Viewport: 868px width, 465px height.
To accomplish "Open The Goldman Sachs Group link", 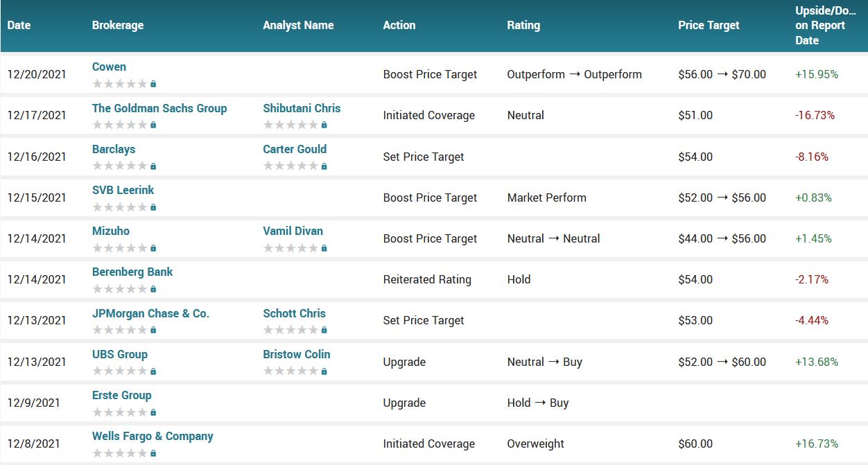I will pos(159,108).
